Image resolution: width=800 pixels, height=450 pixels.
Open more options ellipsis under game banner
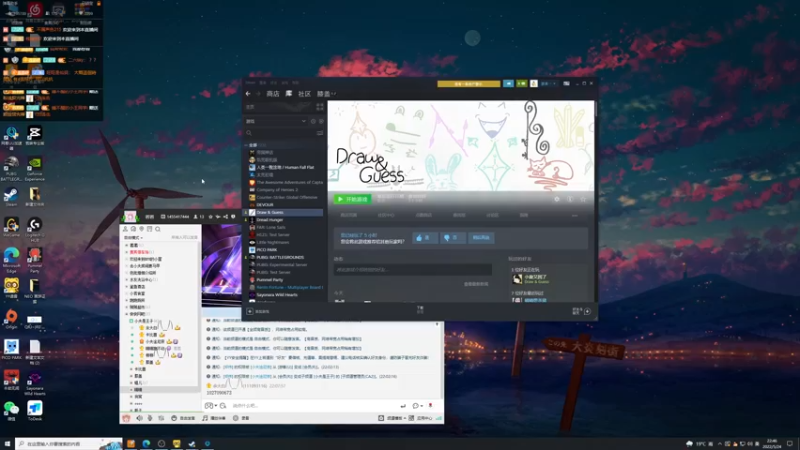tap(574, 215)
